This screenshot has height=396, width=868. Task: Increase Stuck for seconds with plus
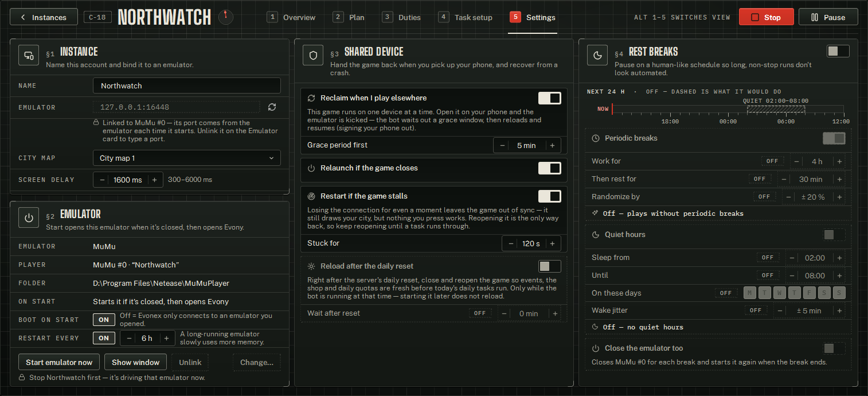(552, 243)
